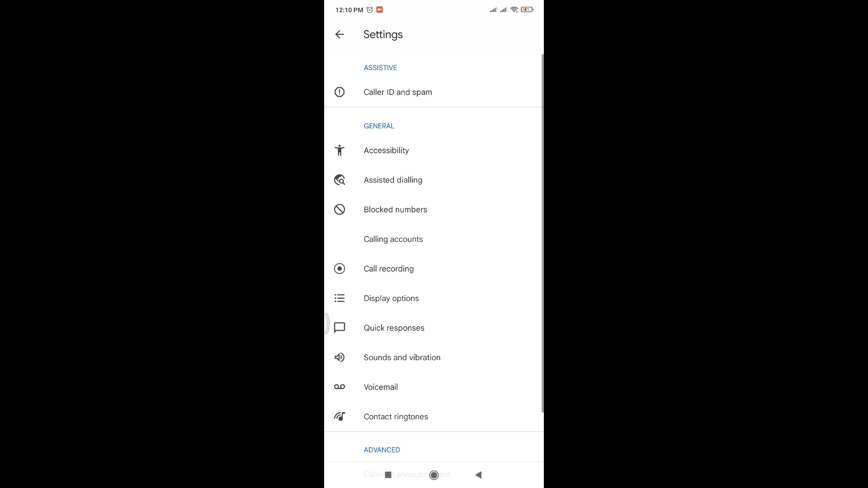Open the Voicemail settings entry
Viewport: 868px width, 488px height.
click(434, 387)
